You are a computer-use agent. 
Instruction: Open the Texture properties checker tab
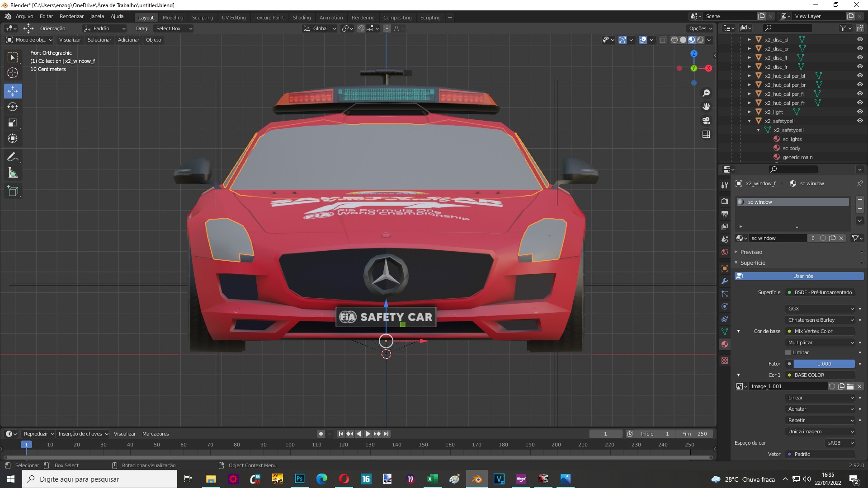coord(725,361)
